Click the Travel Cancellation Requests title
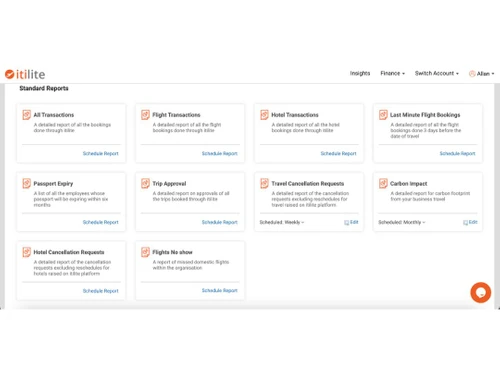 click(x=308, y=184)
